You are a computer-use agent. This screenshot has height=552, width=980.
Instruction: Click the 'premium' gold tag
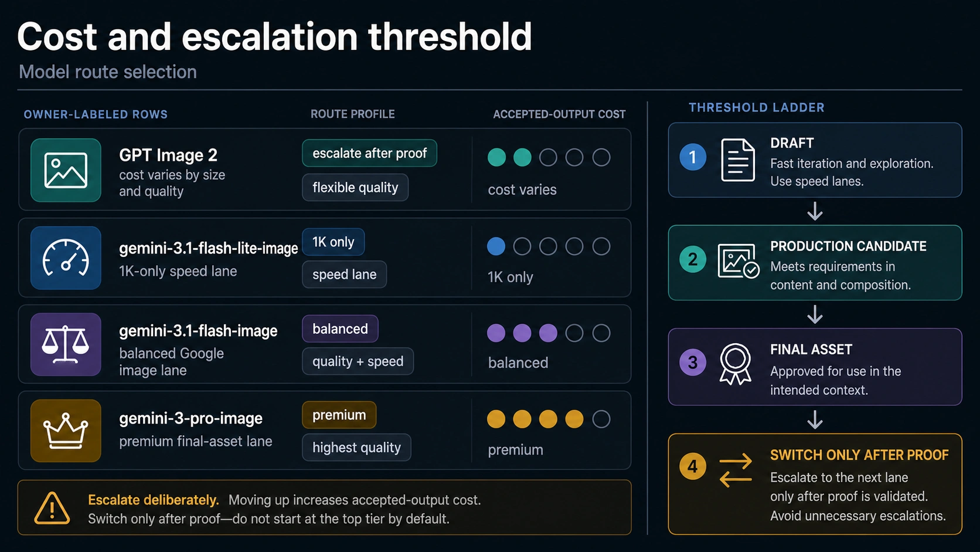click(339, 415)
